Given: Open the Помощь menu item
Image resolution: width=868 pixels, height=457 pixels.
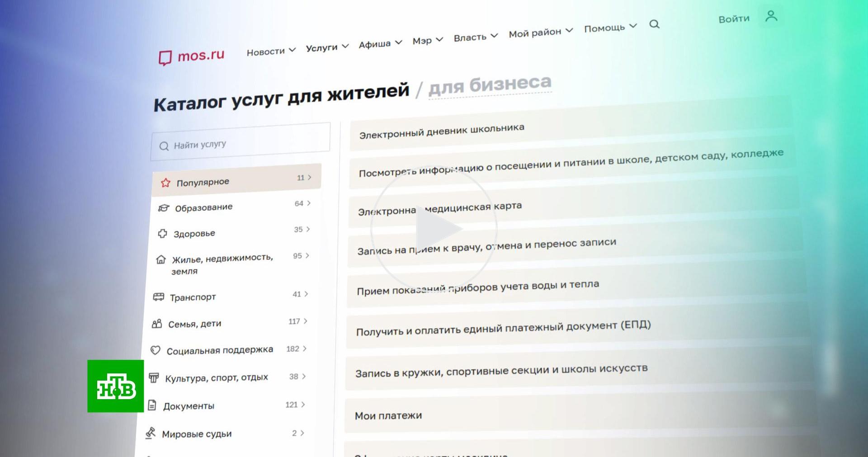Looking at the screenshot, I should 610,28.
